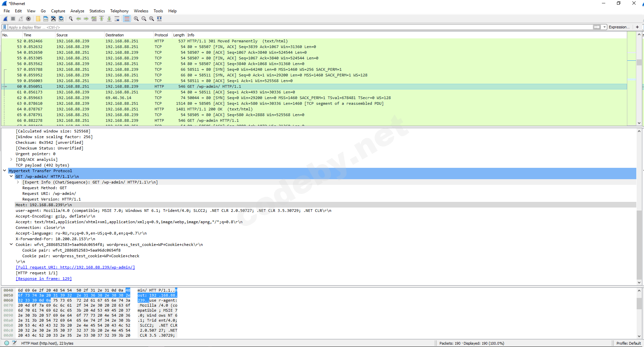The height and width of the screenshot is (347, 644).
Task: Open the Statistics menu
Action: (x=97, y=11)
